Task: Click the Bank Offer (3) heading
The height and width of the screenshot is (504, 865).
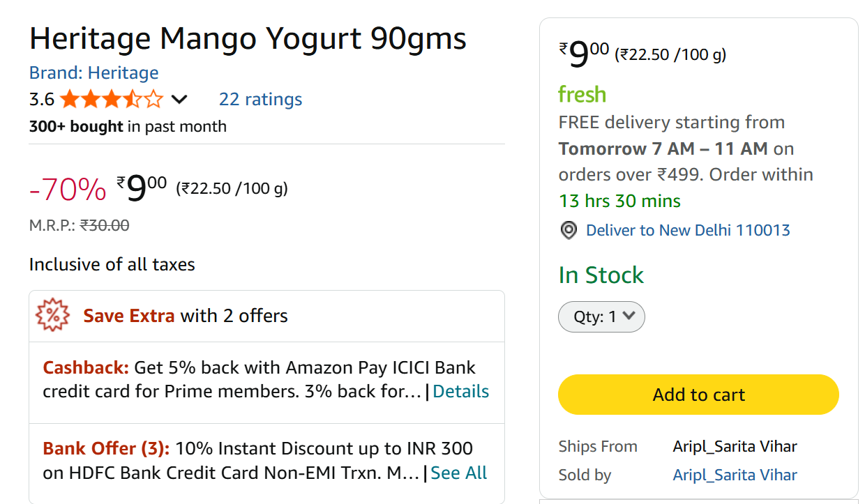Action: (x=106, y=448)
